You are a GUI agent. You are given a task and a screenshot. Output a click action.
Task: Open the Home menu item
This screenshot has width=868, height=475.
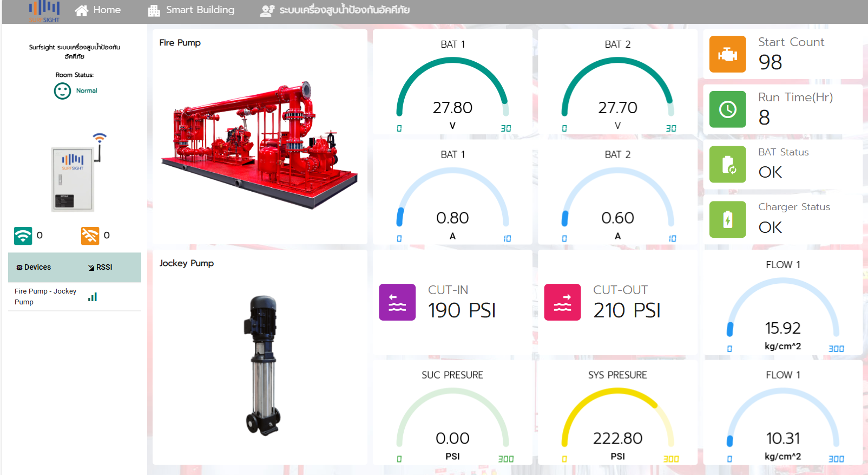tap(98, 10)
